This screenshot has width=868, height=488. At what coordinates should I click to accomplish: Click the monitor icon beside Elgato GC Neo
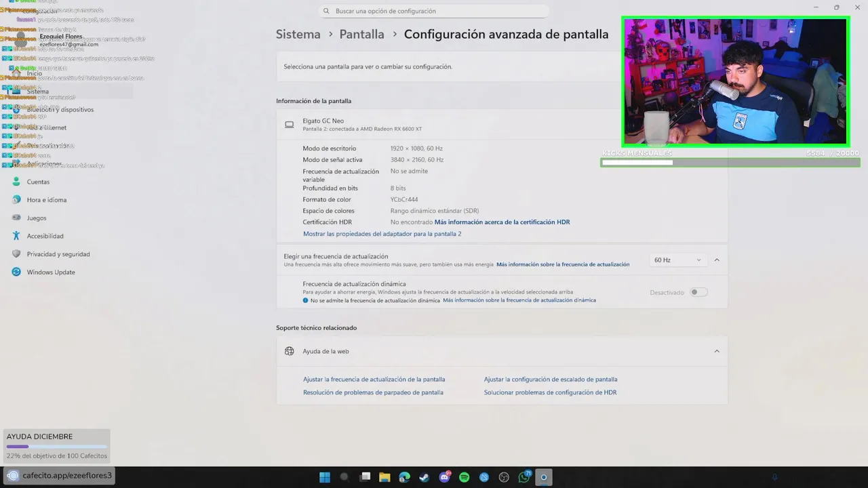290,125
